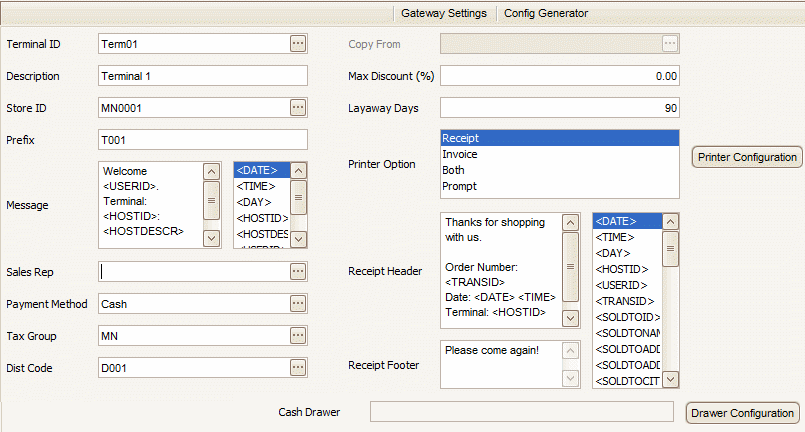
Task: Click the Printer Configuration button
Action: [746, 157]
